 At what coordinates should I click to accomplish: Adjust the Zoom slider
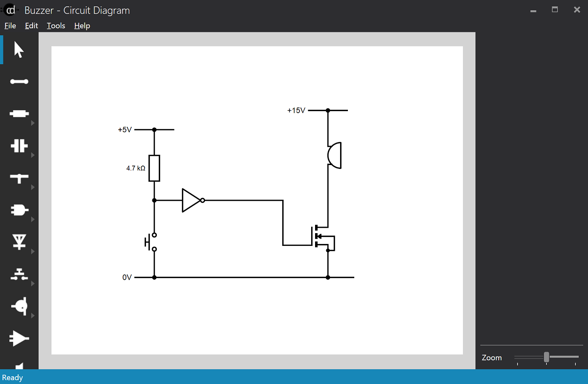click(546, 357)
